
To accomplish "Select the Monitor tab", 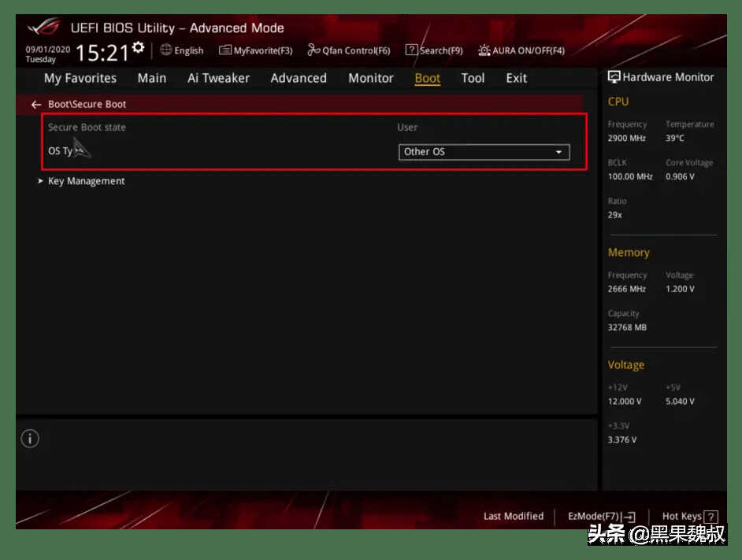I will coord(371,78).
